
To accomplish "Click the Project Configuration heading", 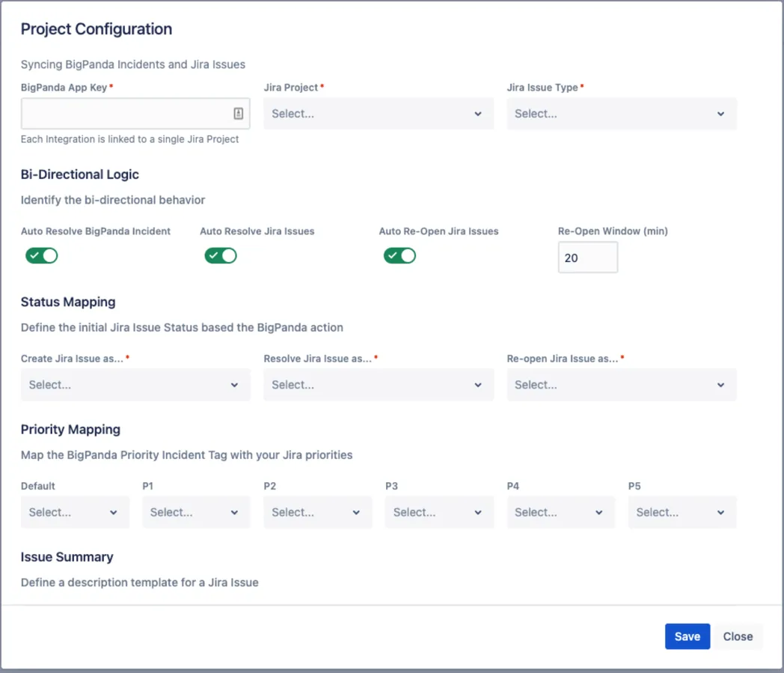I will point(97,29).
